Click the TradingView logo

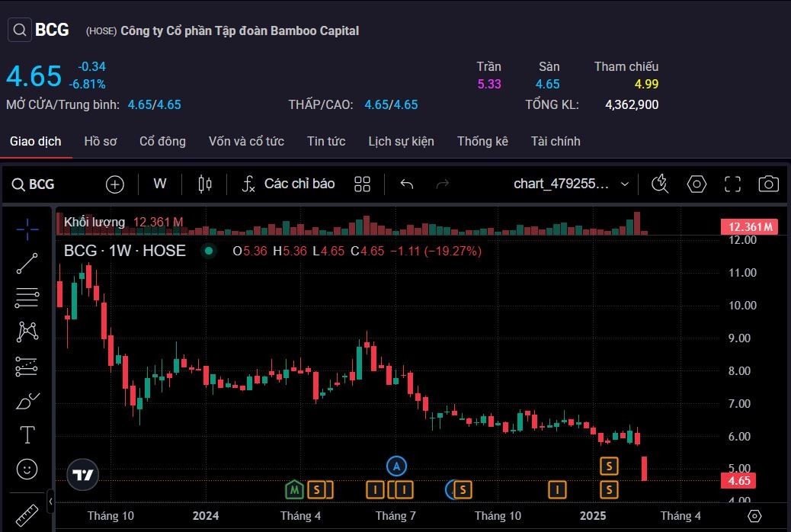tap(83, 475)
